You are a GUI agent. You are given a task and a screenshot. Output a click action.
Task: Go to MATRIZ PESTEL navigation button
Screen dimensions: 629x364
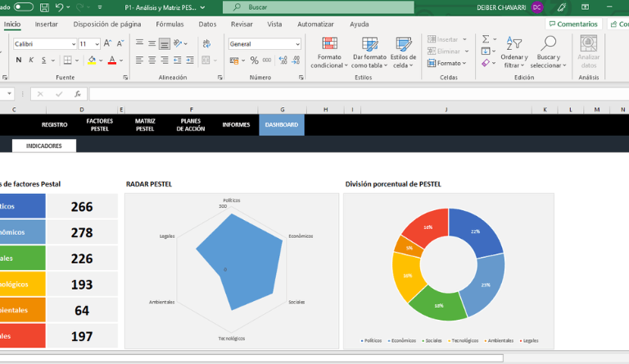[x=145, y=125]
